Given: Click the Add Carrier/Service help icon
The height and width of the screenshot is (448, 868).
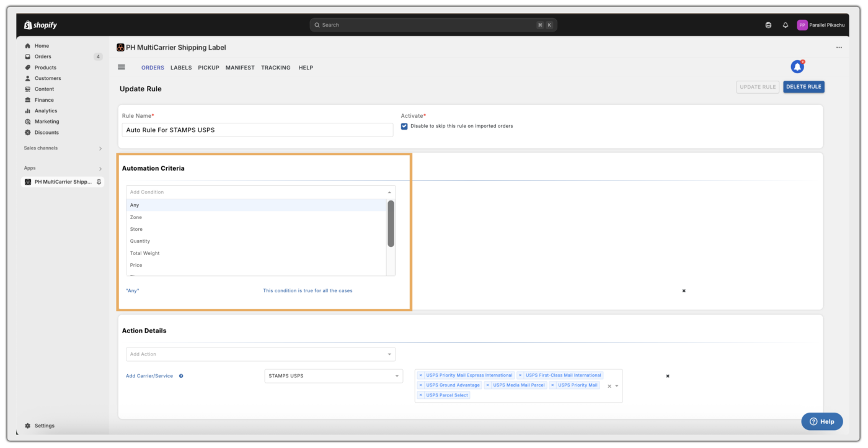Looking at the screenshot, I should (181, 376).
